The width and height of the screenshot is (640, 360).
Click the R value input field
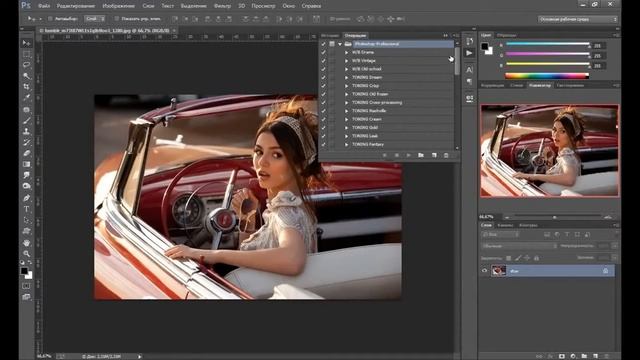(598, 46)
